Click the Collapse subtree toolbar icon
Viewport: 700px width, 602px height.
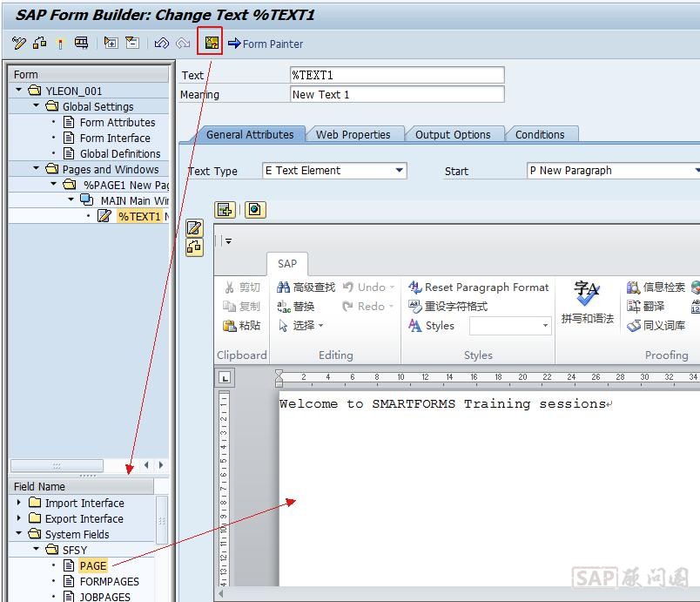coord(132,43)
